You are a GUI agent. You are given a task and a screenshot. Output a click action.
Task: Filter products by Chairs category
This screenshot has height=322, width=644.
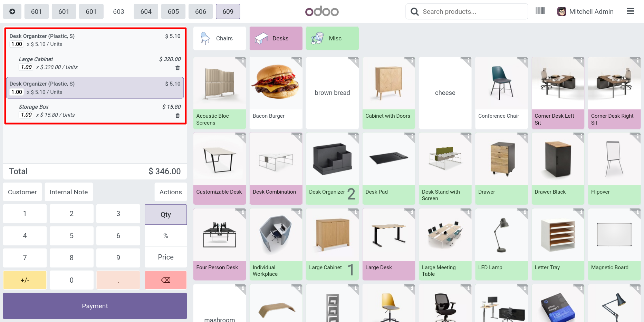coord(220,38)
